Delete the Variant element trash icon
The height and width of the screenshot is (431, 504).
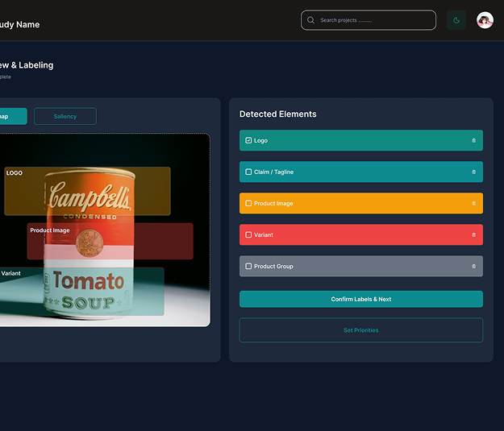pos(473,234)
